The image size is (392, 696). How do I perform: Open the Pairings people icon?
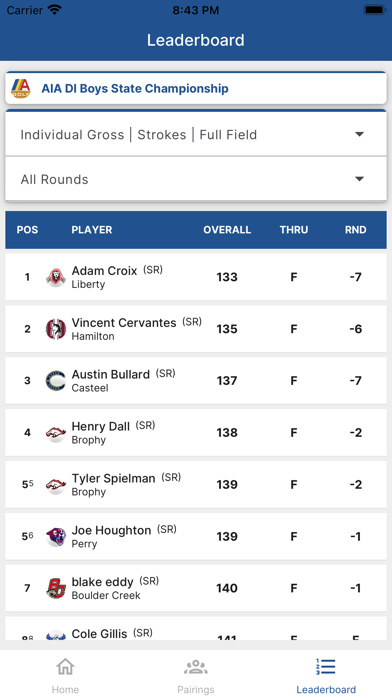click(x=196, y=667)
